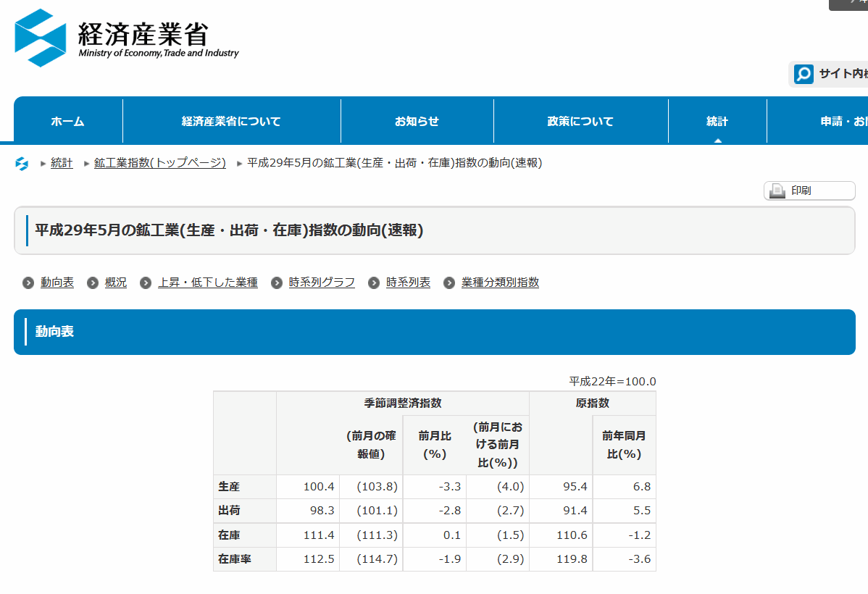Click the arrow bullet beside 時系列グラフ
This screenshot has width=868, height=594.
276,283
